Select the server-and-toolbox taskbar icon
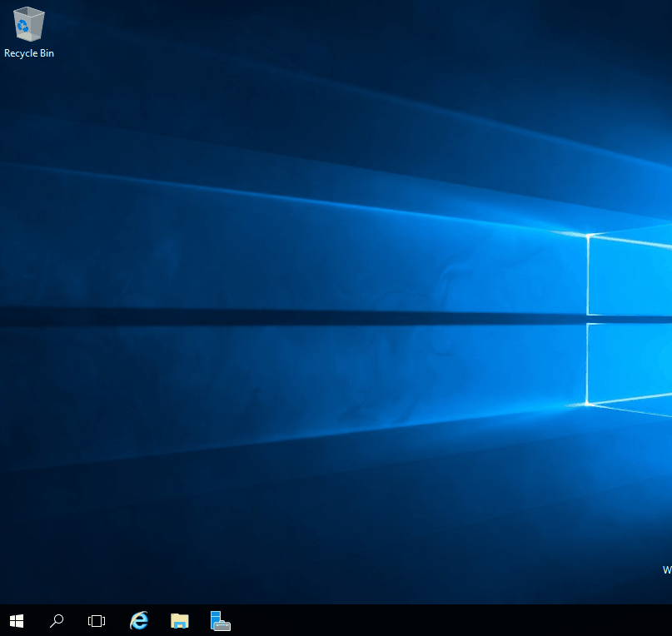 tap(220, 620)
